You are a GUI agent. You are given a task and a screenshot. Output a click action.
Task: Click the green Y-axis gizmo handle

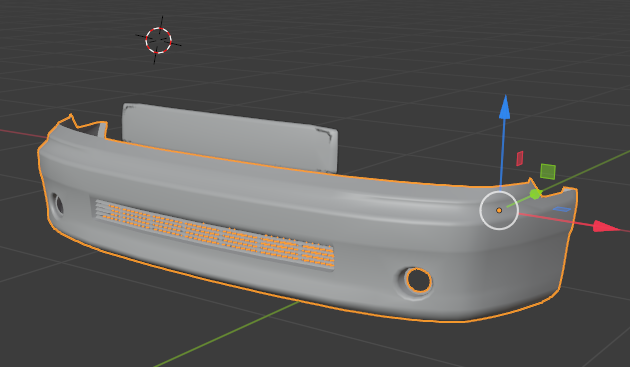pos(535,194)
